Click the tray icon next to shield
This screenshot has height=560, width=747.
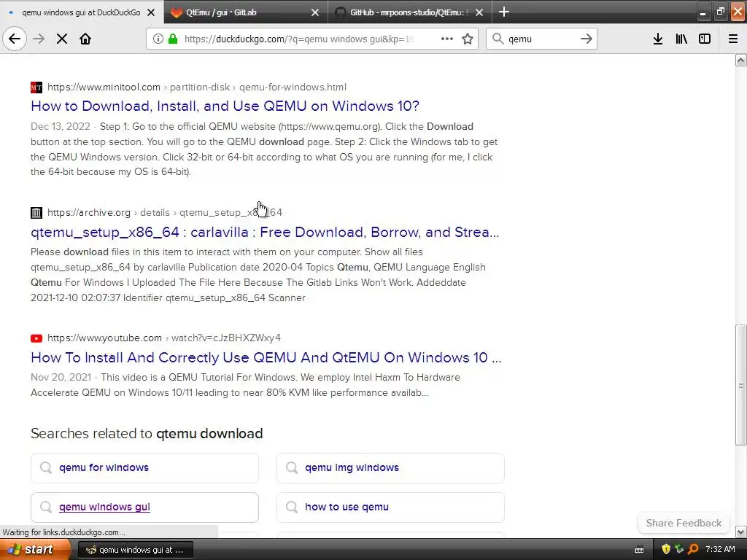(679, 549)
